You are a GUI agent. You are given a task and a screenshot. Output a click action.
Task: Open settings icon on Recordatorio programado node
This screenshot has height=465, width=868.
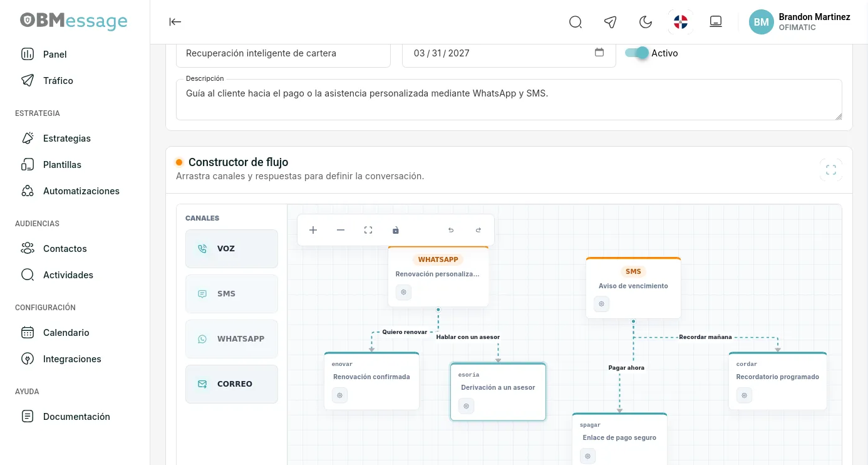[x=745, y=395]
